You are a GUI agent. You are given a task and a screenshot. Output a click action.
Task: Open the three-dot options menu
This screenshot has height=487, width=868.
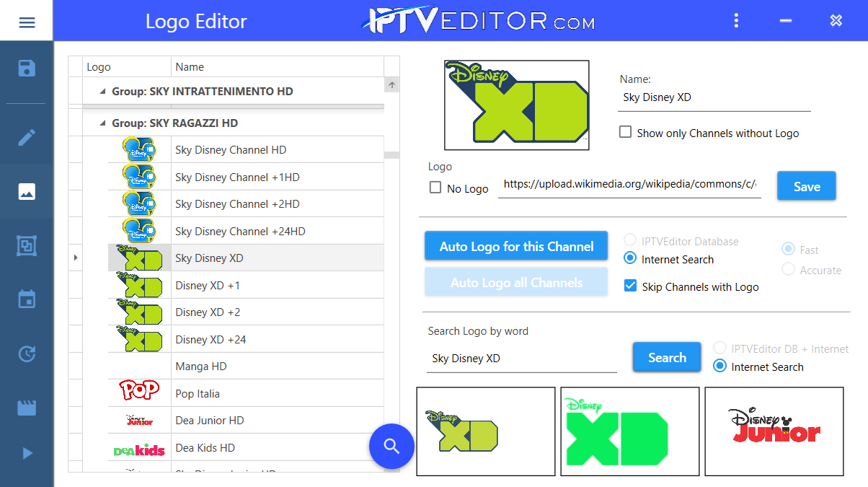tap(736, 20)
